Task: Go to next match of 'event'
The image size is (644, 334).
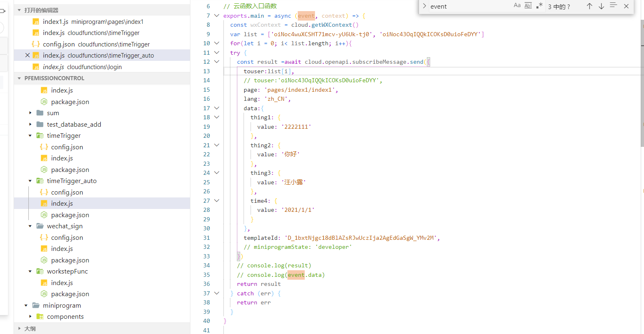Action: click(x=601, y=6)
